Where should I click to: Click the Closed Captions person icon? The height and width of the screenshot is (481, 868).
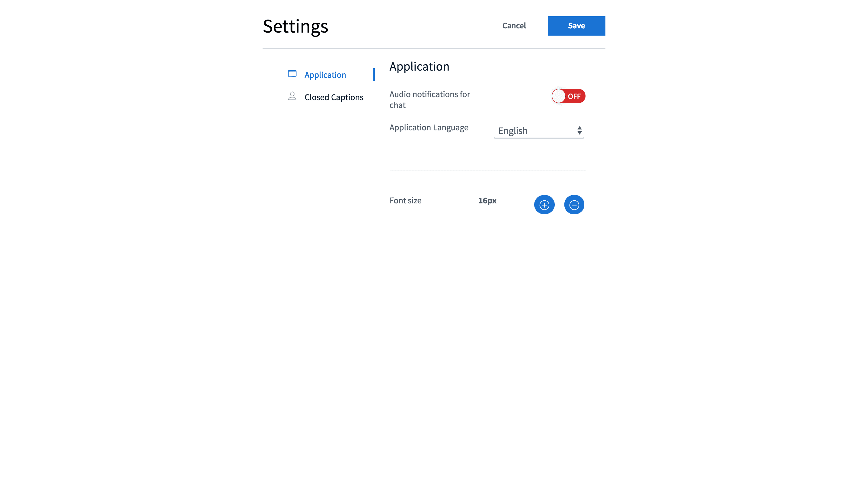click(x=292, y=96)
